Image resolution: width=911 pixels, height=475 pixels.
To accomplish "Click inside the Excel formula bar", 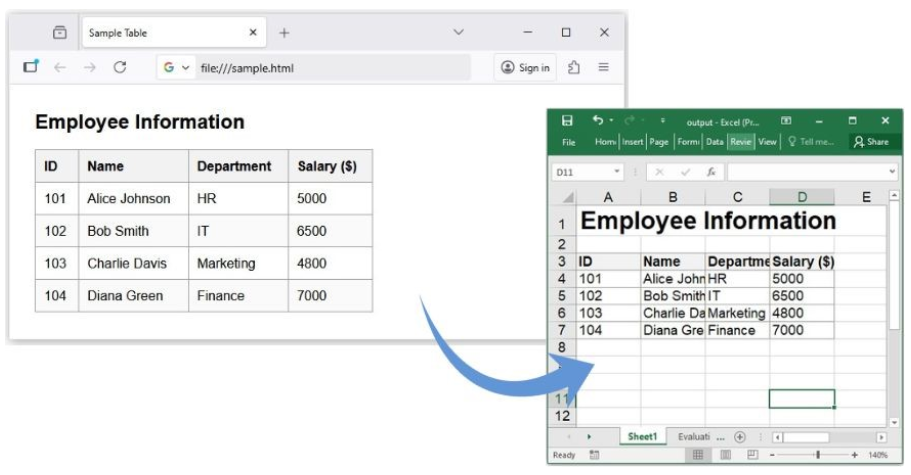I will click(x=806, y=172).
